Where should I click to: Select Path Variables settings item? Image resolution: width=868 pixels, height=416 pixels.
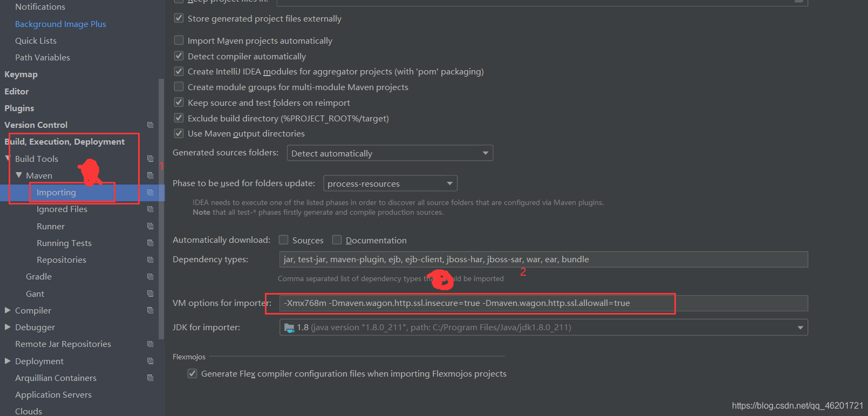click(x=43, y=57)
